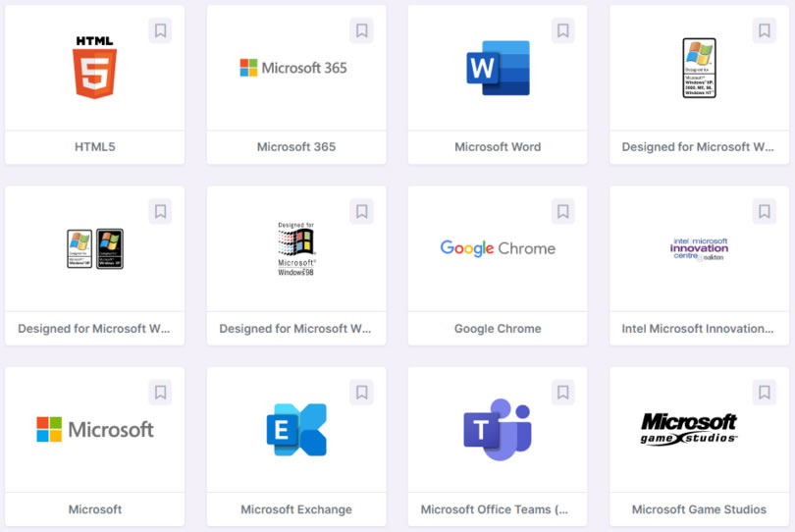Viewport: 795px width, 532px height.
Task: Open the four-square Microsoft logo
Action: point(95,429)
